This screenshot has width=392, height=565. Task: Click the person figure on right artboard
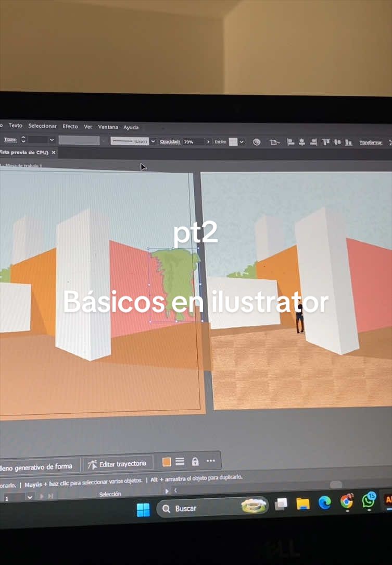(300, 318)
